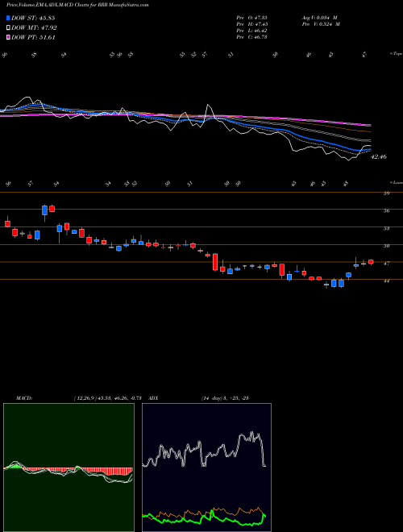
Task: Open the green MACD indicator chart
Action: click(69, 468)
